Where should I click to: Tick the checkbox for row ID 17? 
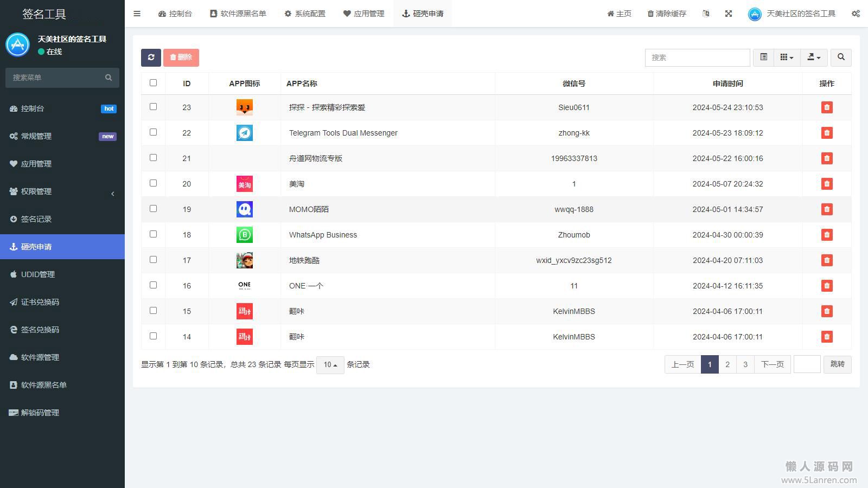point(153,260)
